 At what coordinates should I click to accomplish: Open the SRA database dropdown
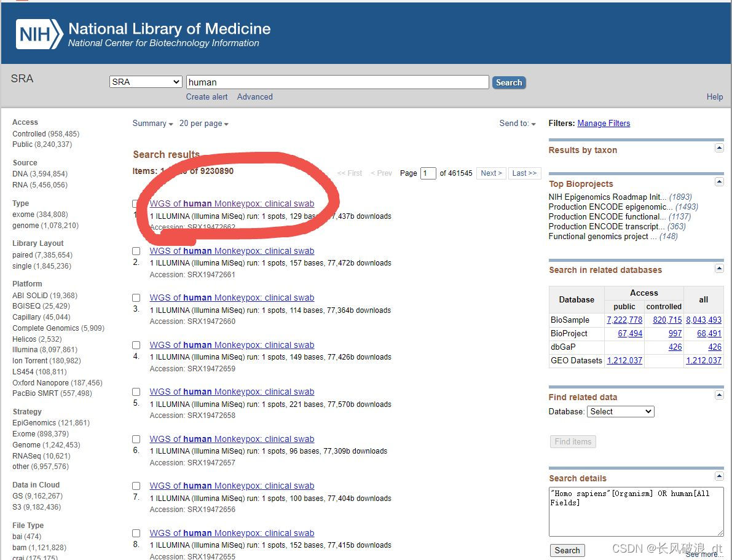click(x=146, y=82)
